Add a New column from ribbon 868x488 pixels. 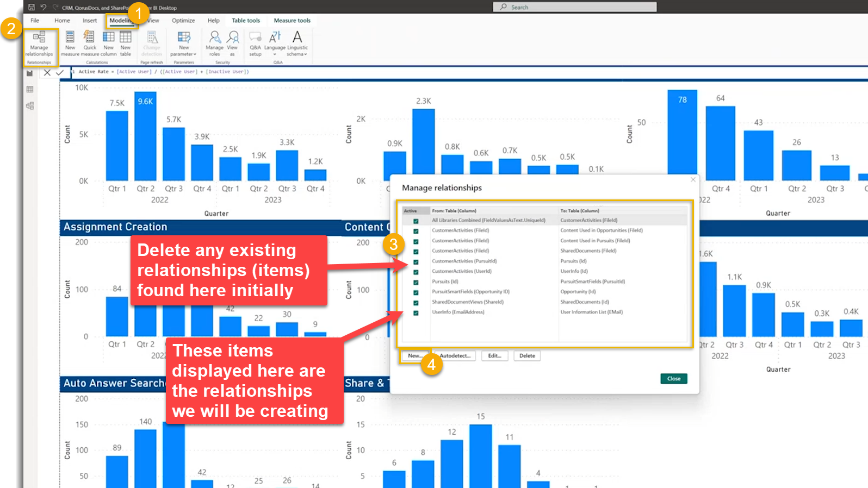point(109,43)
